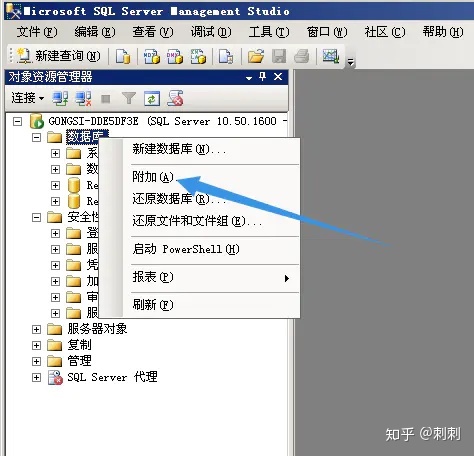Click the 管理 folder icon
The width and height of the screenshot is (474, 456).
pos(55,362)
